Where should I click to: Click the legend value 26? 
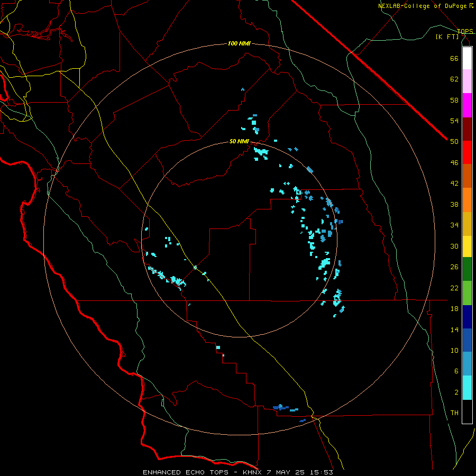[x=454, y=267]
